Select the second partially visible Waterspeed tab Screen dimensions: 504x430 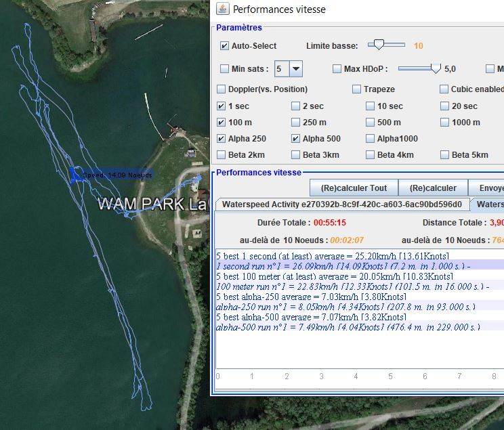tap(488, 205)
